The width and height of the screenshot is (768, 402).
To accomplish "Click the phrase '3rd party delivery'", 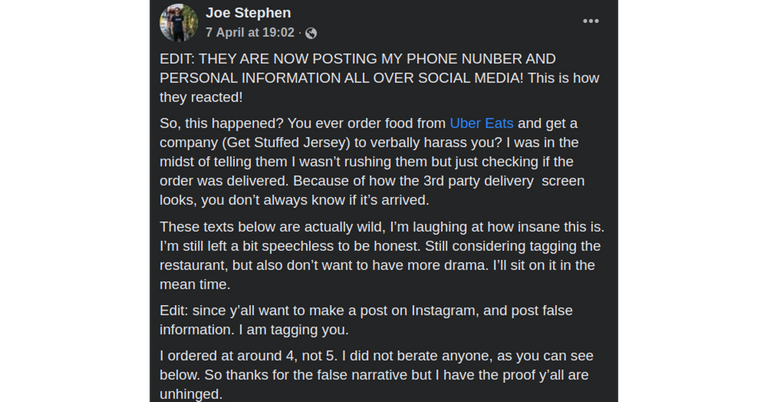I will click(x=478, y=181).
